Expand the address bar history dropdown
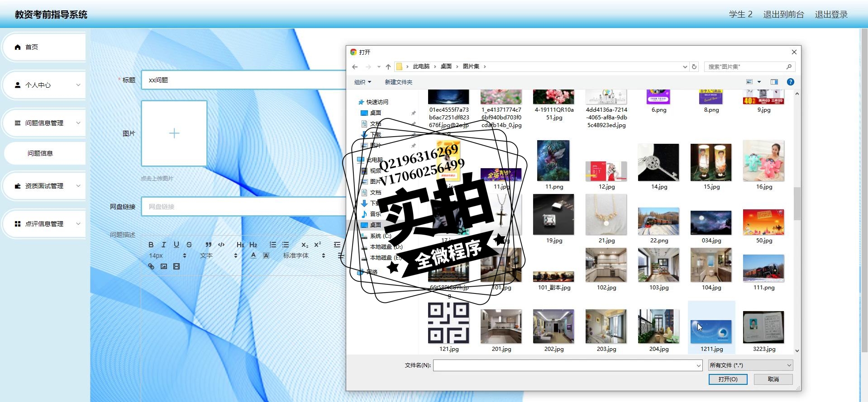The width and height of the screenshot is (868, 402). (x=685, y=66)
